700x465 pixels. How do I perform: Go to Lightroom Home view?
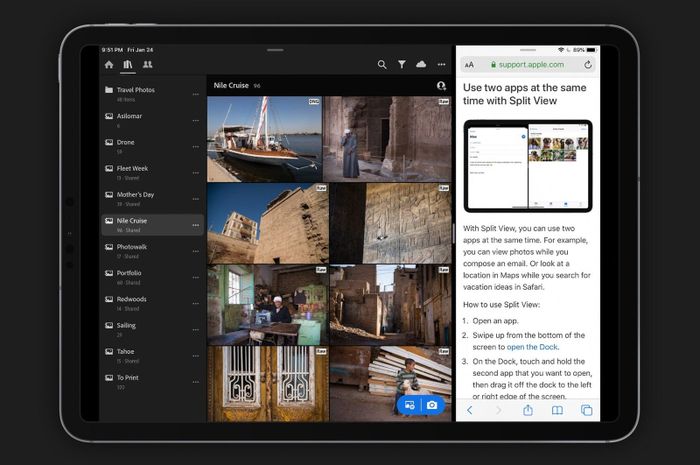click(x=109, y=65)
